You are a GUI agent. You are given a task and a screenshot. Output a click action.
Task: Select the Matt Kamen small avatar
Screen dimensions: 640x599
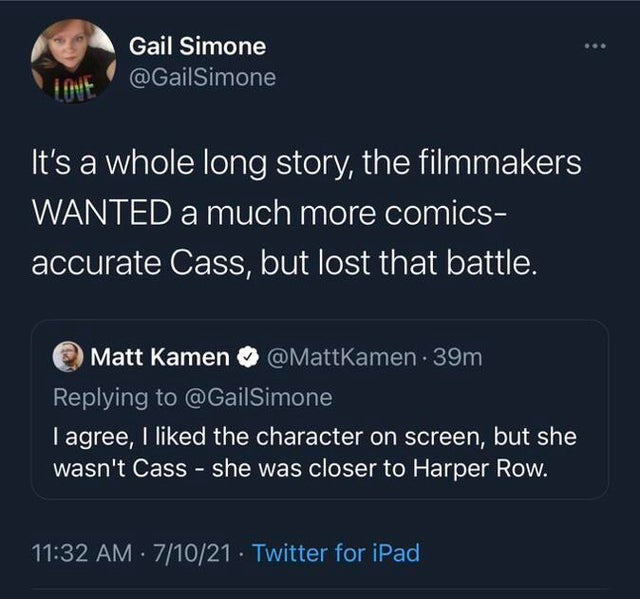point(68,357)
